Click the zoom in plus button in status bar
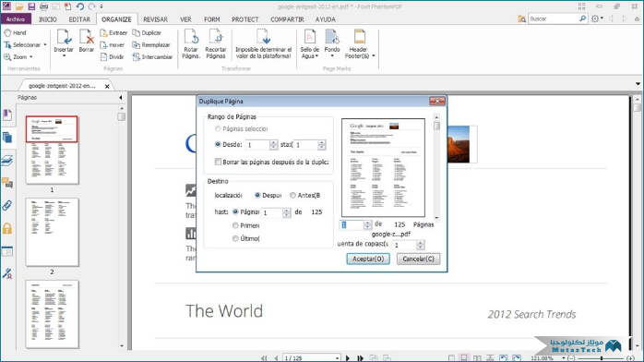644x362 pixels. pyautogui.click(x=630, y=358)
